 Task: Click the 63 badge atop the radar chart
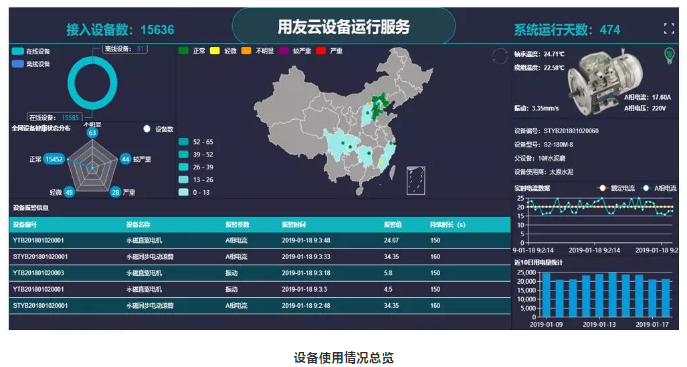point(92,133)
